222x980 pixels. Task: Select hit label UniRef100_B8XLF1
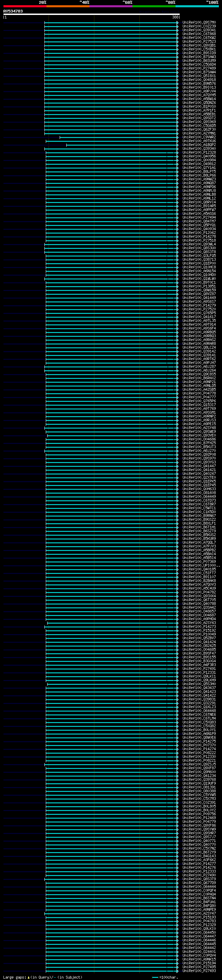pos(199,523)
